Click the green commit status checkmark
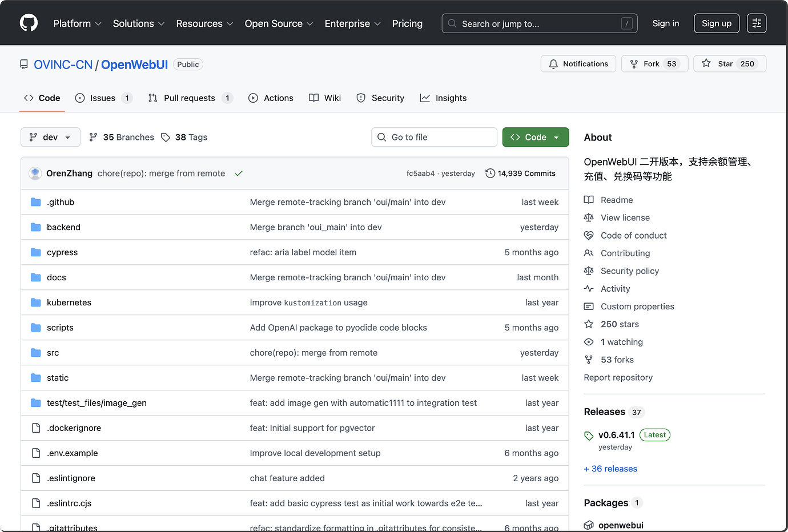Image resolution: width=788 pixels, height=532 pixels. [239, 174]
